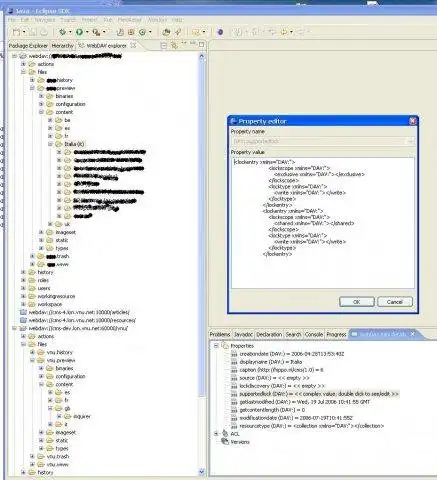The width and height of the screenshot is (437, 480).
Task: Switch to the Javadoc tab
Action: pyautogui.click(x=243, y=334)
